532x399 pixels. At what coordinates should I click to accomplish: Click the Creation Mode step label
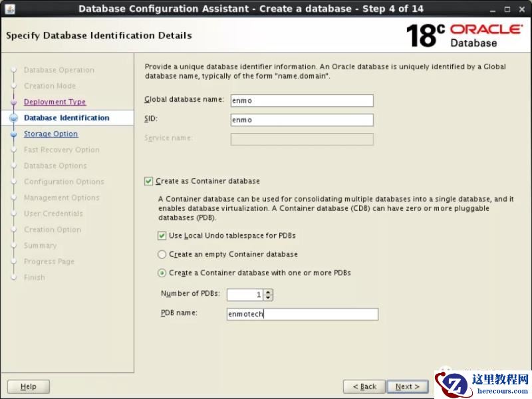coord(50,86)
